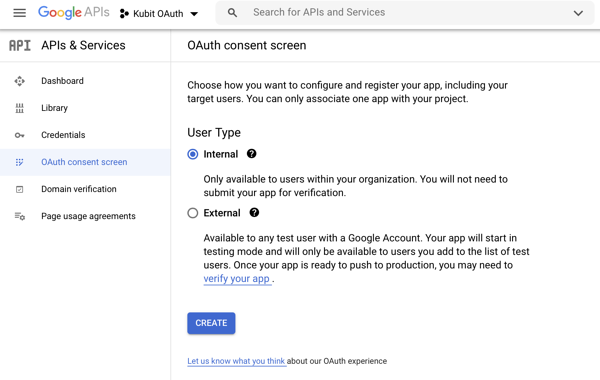Click the CREATE button
This screenshot has width=600, height=380.
tap(211, 323)
